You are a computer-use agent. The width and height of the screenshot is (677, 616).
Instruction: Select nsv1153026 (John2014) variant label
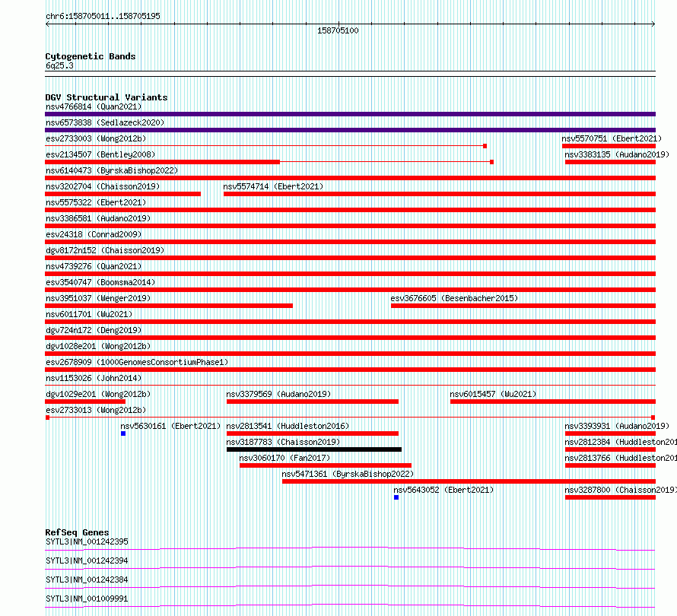click(94, 378)
